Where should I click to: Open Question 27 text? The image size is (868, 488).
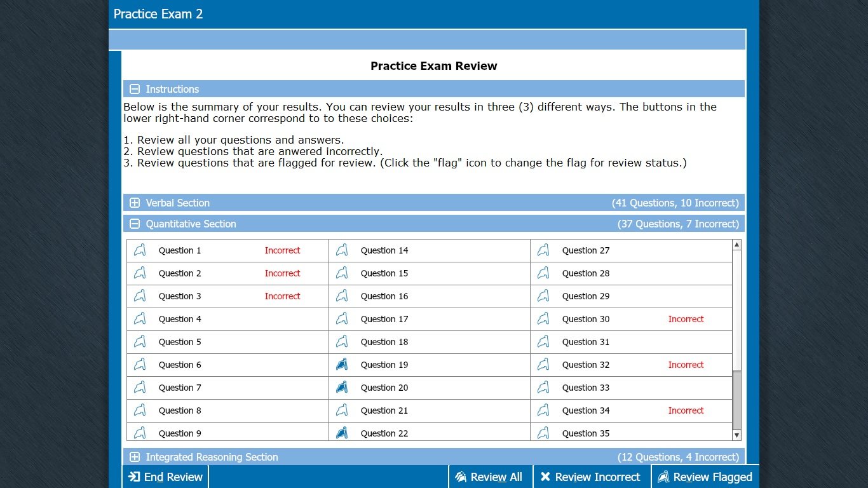pyautogui.click(x=586, y=250)
